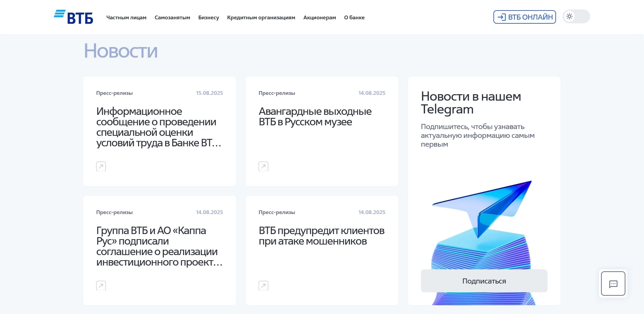Viewport: 644px width, 314px height.
Task: Open the Частным лицам menu
Action: pos(126,17)
